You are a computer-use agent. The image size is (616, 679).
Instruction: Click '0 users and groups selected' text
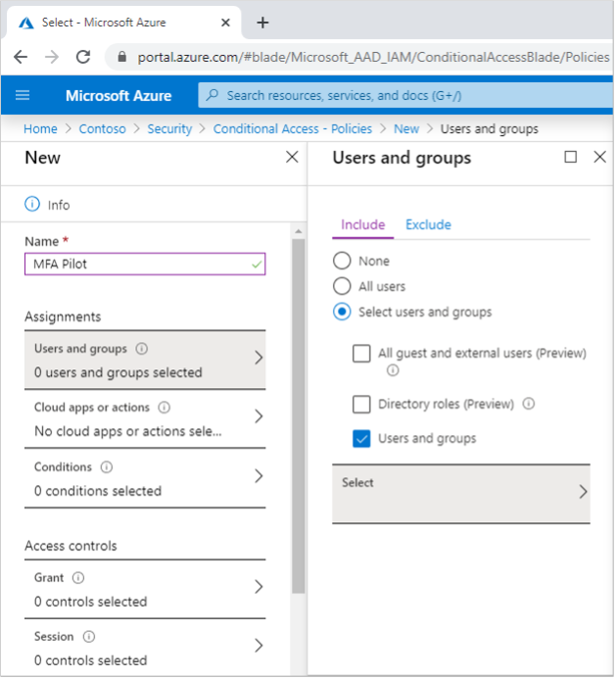118,373
